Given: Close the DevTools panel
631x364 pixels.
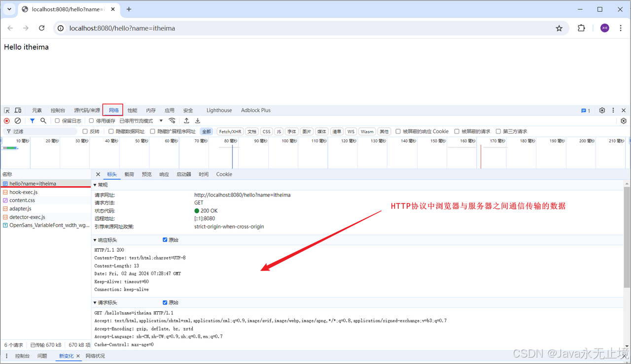Looking at the screenshot, I should point(624,110).
